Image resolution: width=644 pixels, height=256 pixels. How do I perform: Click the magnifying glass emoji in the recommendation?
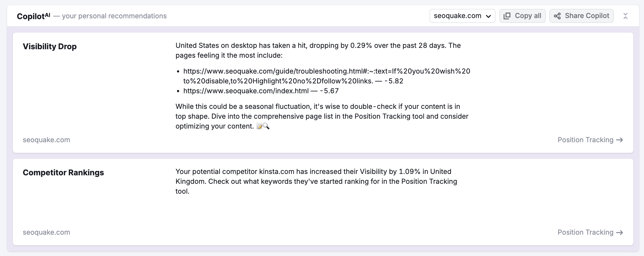(x=267, y=126)
